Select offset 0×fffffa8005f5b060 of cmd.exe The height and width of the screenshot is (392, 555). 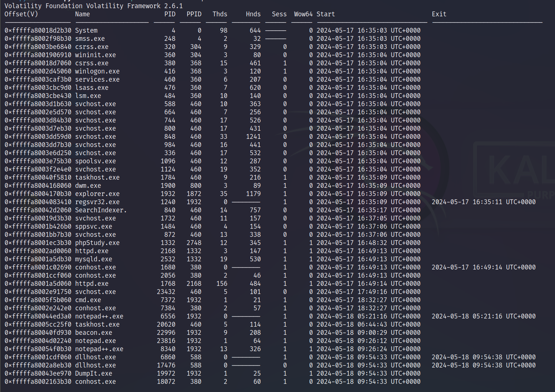point(38,300)
